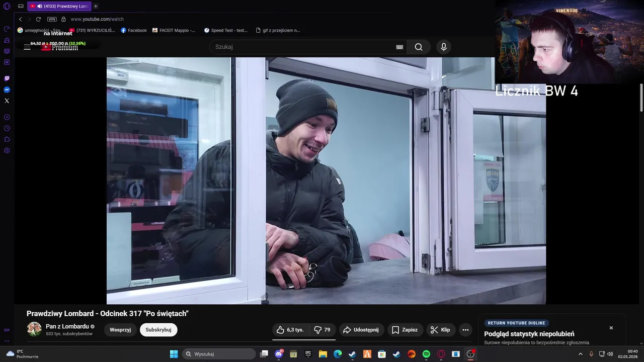Dislike the video showing 79
The height and width of the screenshot is (362, 644).
click(322, 330)
